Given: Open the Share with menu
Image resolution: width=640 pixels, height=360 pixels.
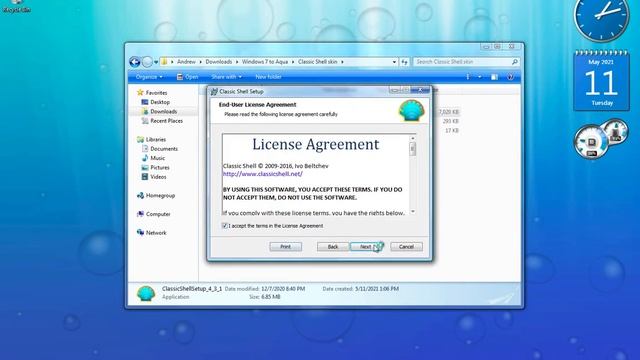Looking at the screenshot, I should pos(226,77).
